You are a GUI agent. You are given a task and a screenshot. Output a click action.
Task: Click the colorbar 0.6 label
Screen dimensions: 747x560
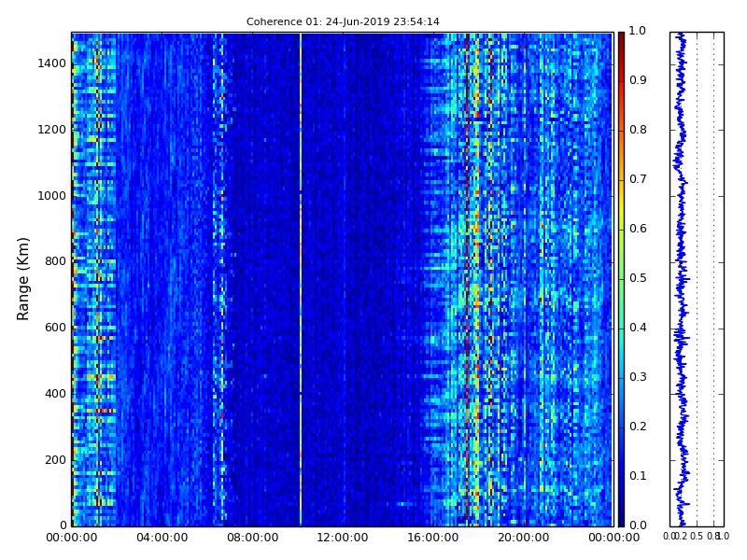[638, 229]
